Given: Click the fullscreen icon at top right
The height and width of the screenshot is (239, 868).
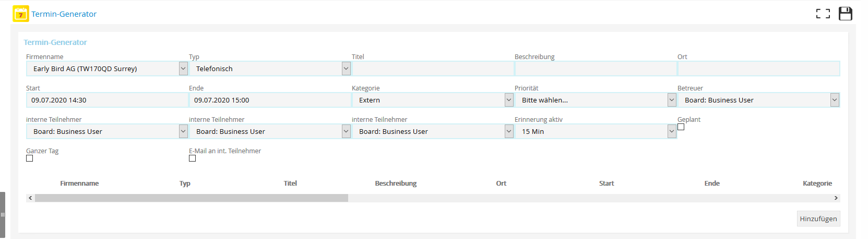Looking at the screenshot, I should coord(823,14).
